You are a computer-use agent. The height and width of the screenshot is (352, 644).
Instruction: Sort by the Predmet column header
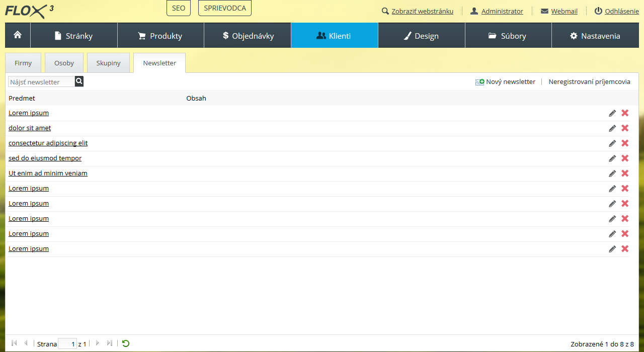tap(22, 98)
